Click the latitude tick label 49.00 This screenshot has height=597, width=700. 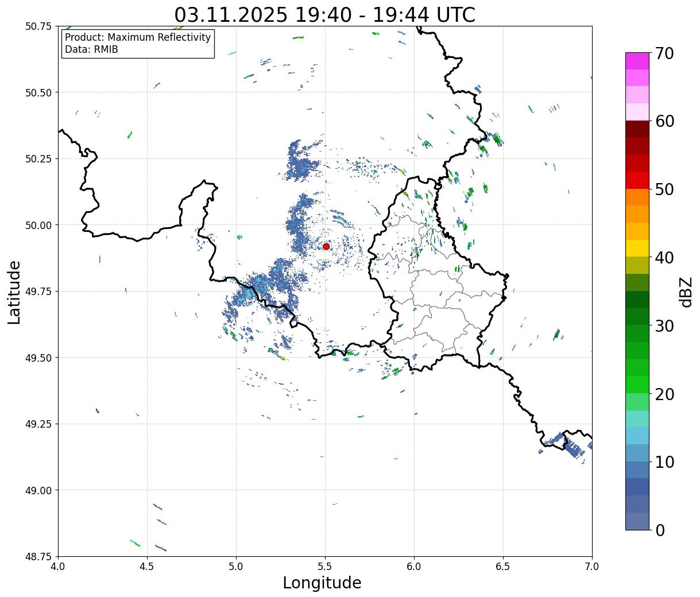click(38, 490)
